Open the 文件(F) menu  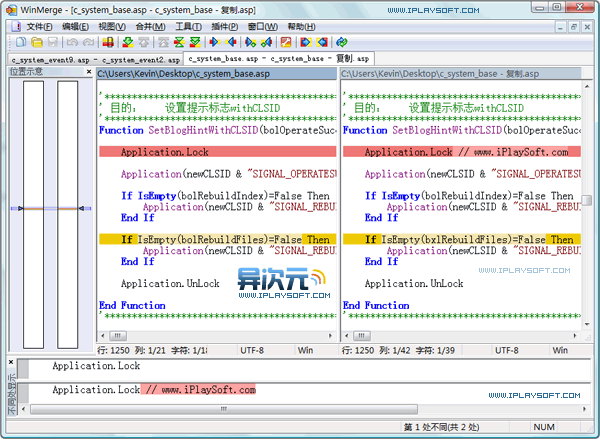pos(39,27)
